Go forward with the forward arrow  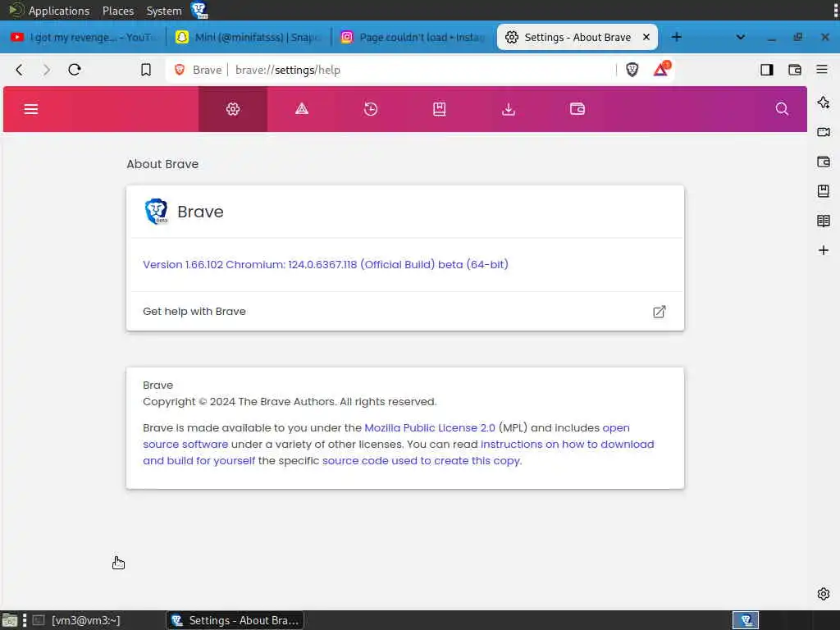coord(47,70)
